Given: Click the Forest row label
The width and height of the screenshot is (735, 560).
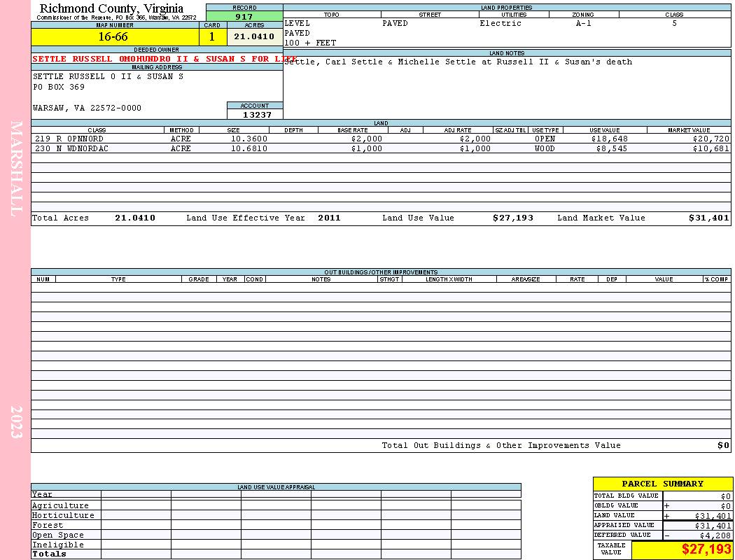Looking at the screenshot, I should (x=48, y=525).
